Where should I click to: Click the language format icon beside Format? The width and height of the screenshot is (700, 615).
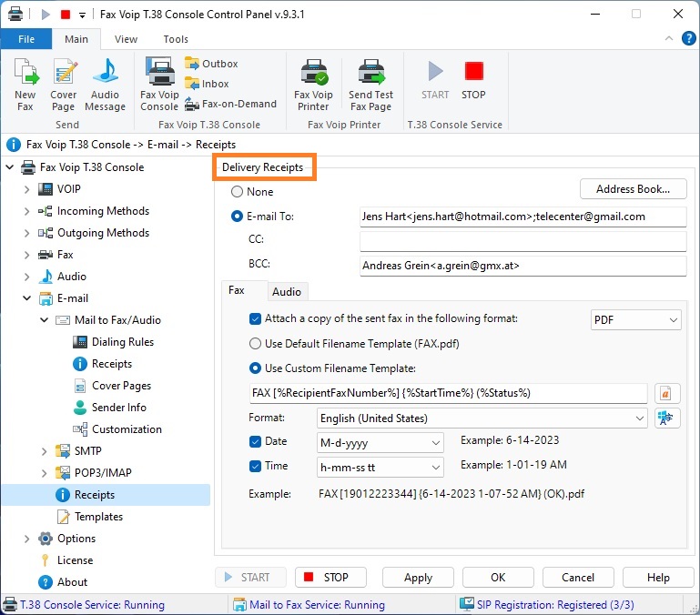[x=667, y=418]
